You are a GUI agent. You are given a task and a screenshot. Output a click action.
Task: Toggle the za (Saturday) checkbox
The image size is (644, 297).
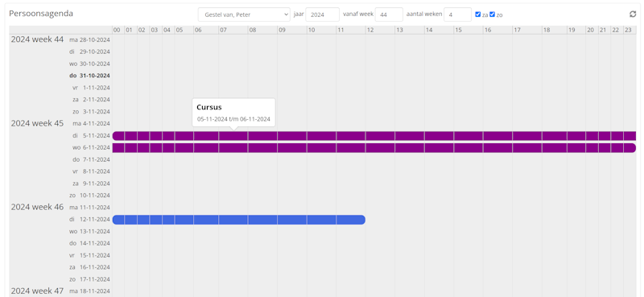(477, 14)
